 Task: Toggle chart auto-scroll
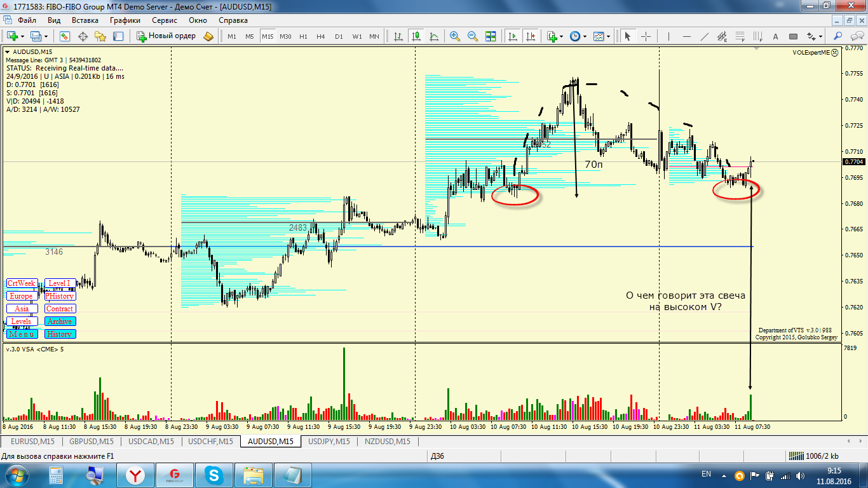513,36
